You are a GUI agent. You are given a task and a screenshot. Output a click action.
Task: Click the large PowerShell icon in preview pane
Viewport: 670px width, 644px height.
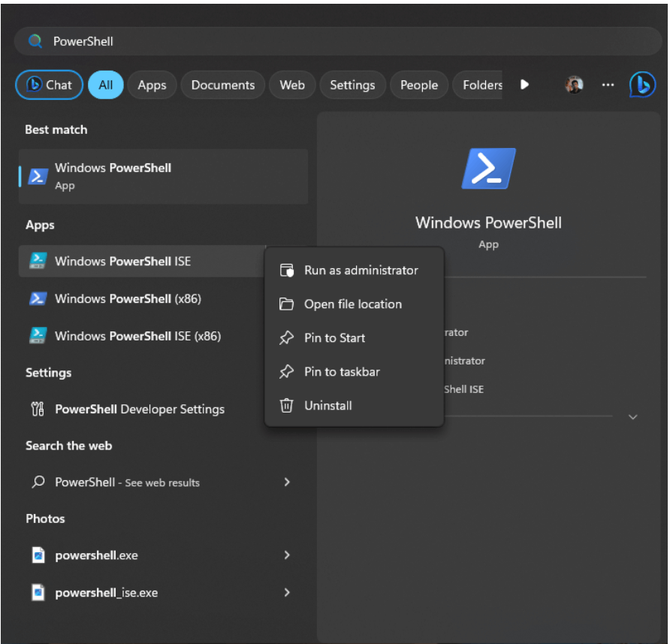click(488, 168)
